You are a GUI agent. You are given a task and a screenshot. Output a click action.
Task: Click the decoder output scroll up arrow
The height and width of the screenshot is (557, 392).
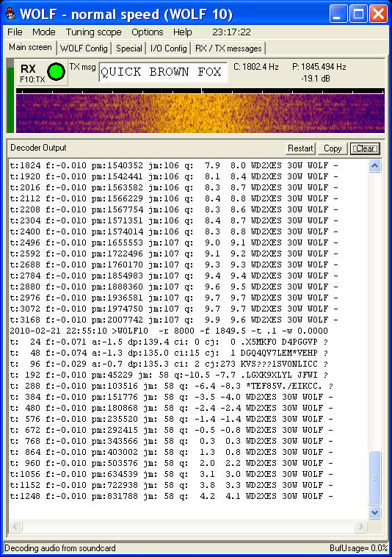click(x=375, y=165)
